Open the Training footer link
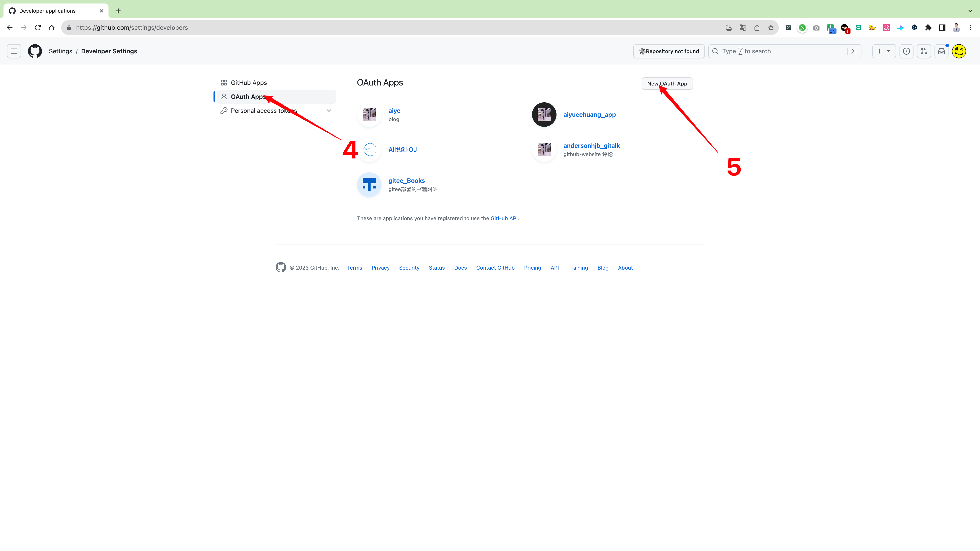The image size is (980, 551). (578, 268)
